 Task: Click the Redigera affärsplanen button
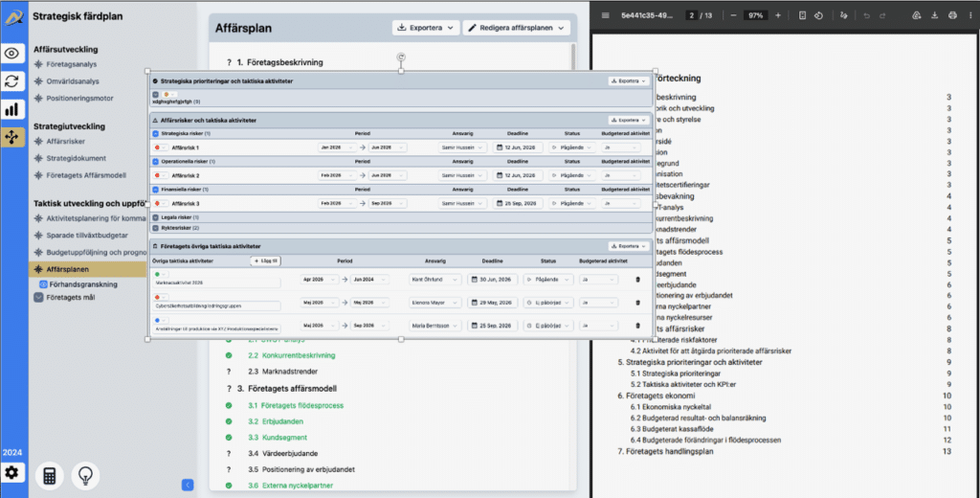point(517,28)
